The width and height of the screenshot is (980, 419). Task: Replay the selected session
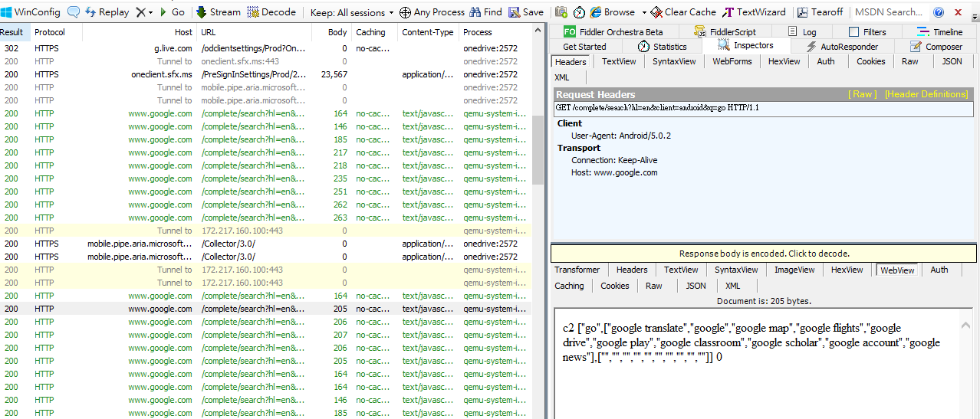107,12
